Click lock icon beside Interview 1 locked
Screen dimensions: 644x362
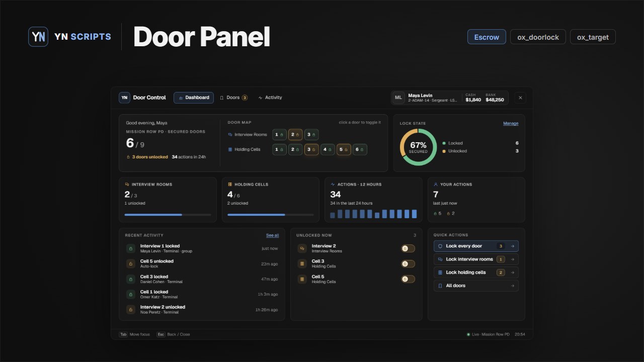[x=130, y=248]
